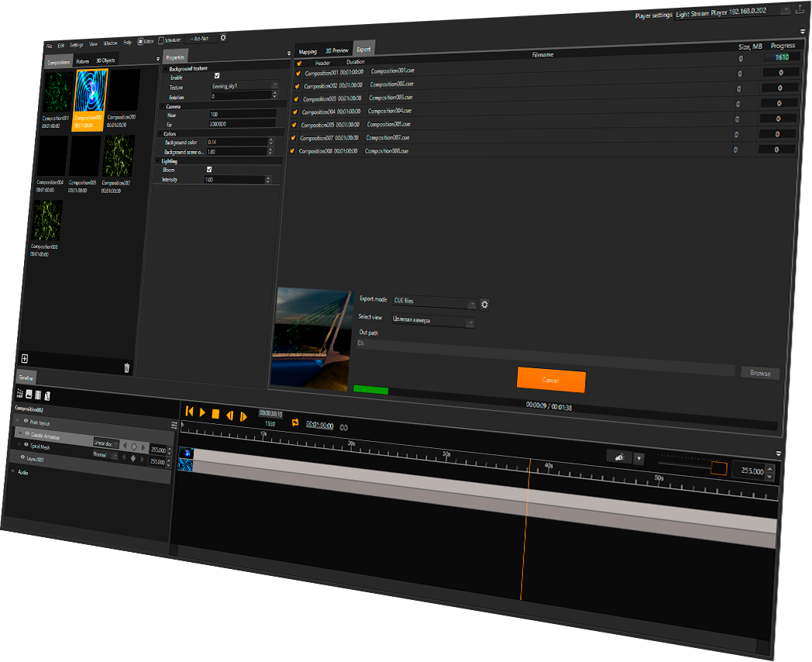
Task: Adjust the timeline slider handle beside the 255.000 field
Action: coord(719,468)
